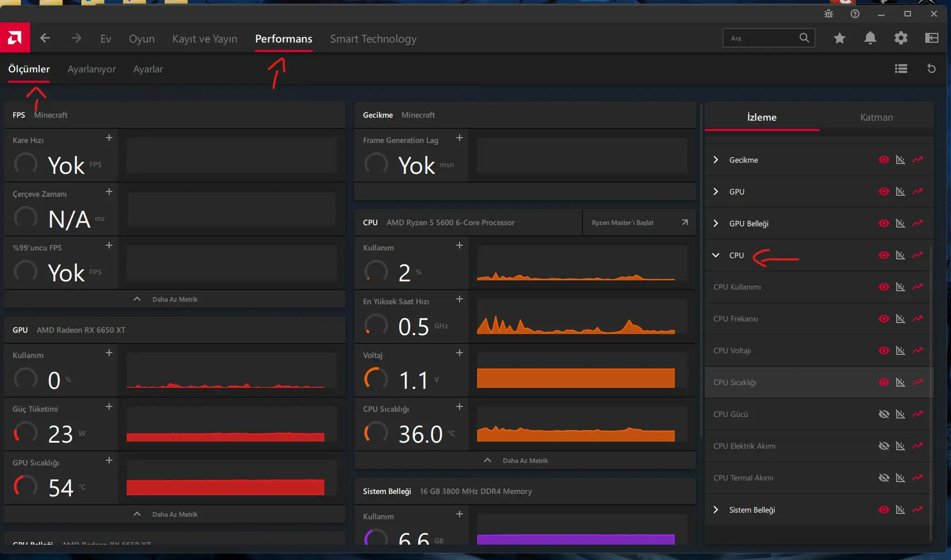Click the red trend-line icon in CPU Frekansı row

pos(918,319)
